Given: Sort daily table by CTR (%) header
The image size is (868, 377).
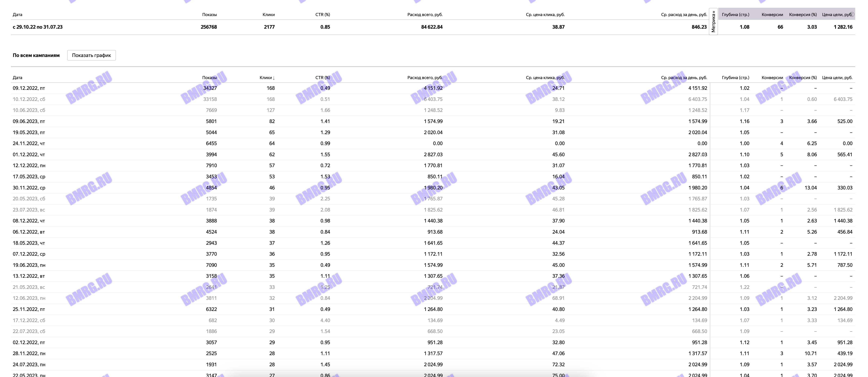Looking at the screenshot, I should pos(322,78).
